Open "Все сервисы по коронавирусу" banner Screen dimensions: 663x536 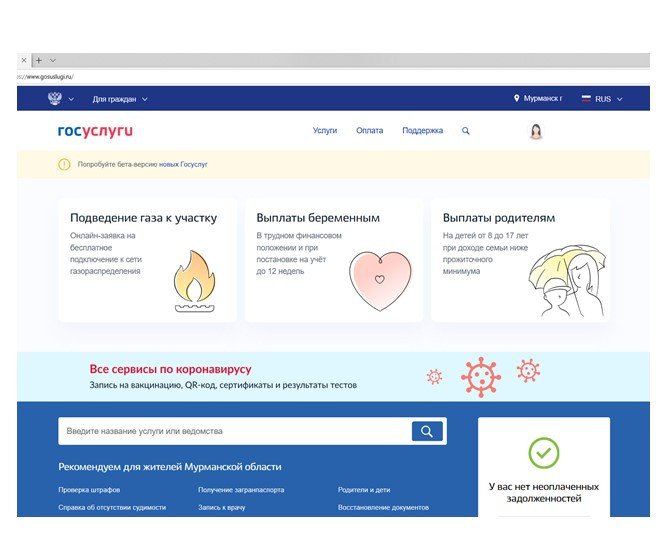click(x=333, y=377)
